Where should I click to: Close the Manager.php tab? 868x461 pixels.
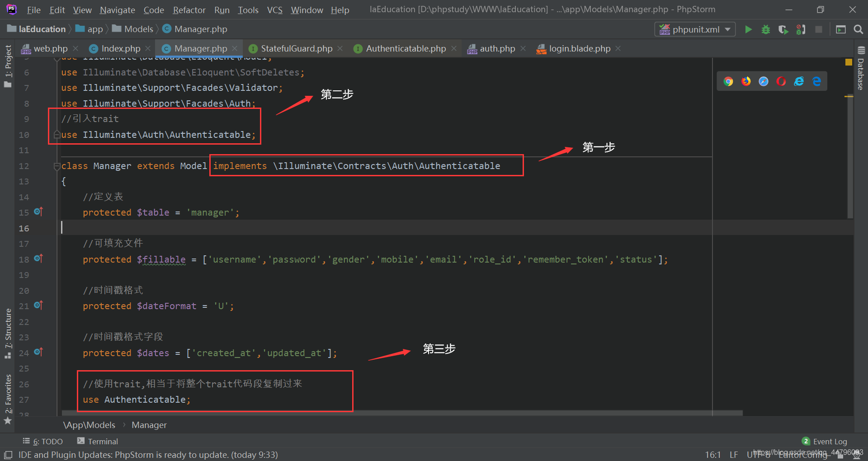pyautogui.click(x=235, y=48)
